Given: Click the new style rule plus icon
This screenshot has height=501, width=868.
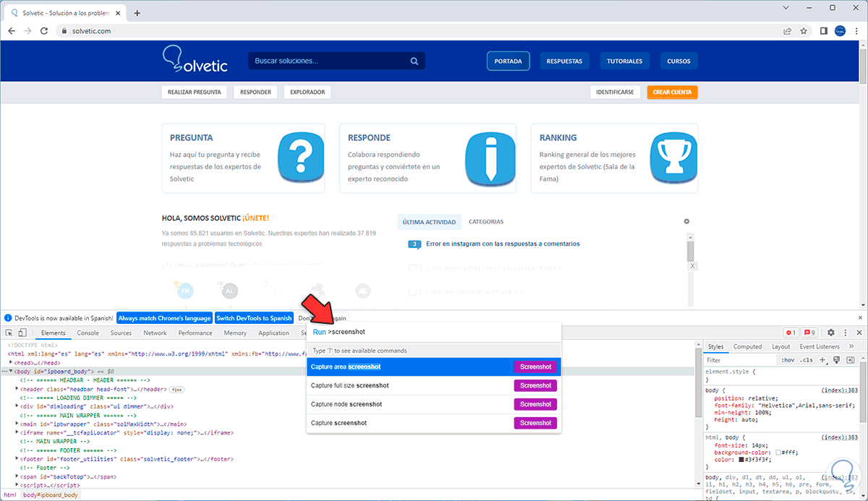Looking at the screenshot, I should 822,359.
